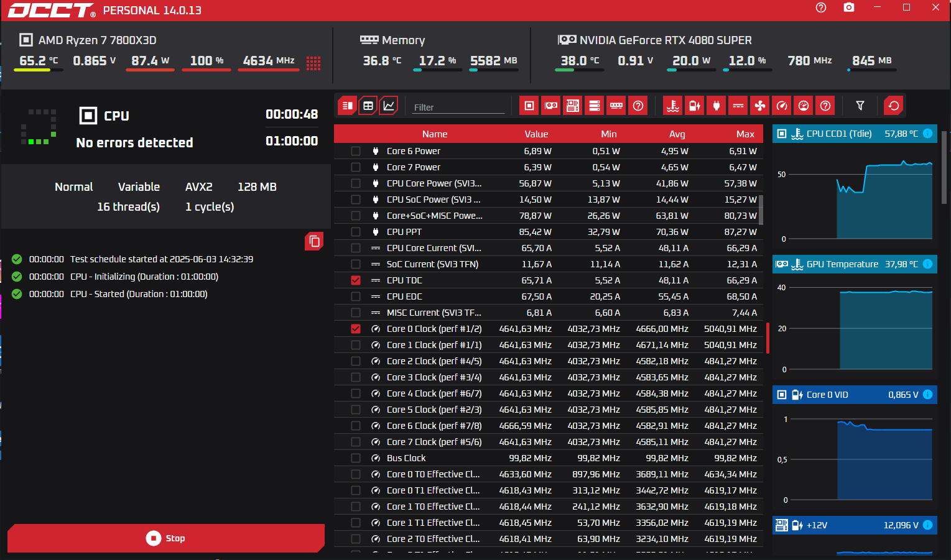The image size is (951, 560).
Task: Click the temperature sensors filter icon
Action: coord(672,106)
